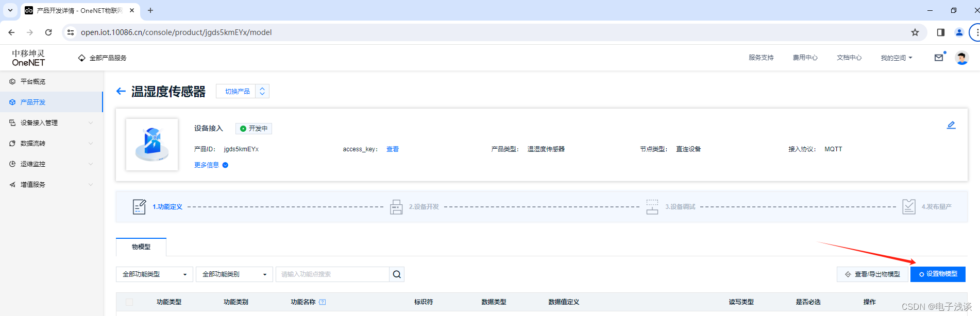
Task: Click the 标识符 column header
Action: coord(424,302)
